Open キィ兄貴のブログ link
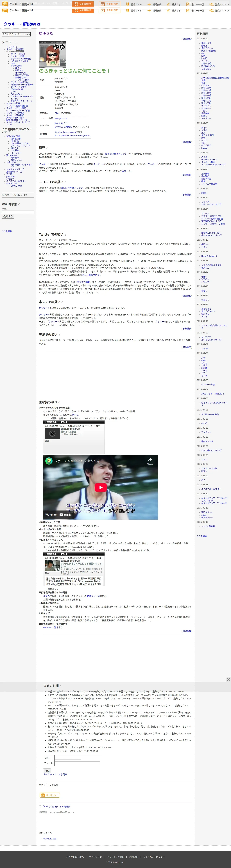 tap(91, 275)
